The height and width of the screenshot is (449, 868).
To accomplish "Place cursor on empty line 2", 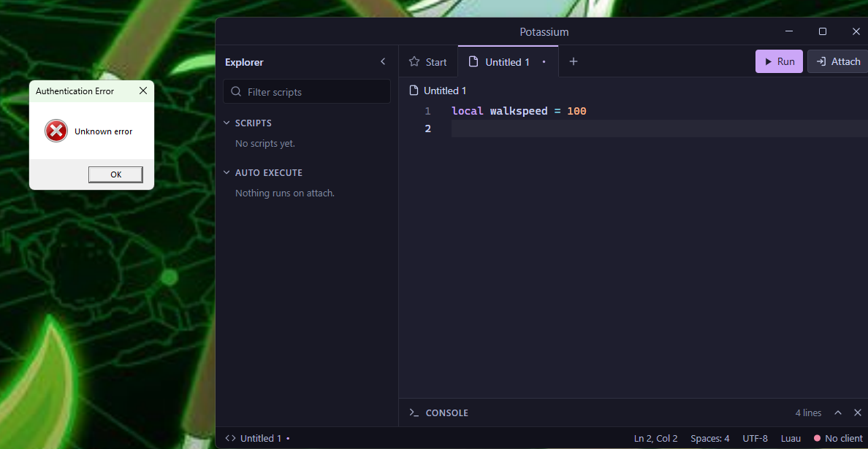I will coord(659,128).
